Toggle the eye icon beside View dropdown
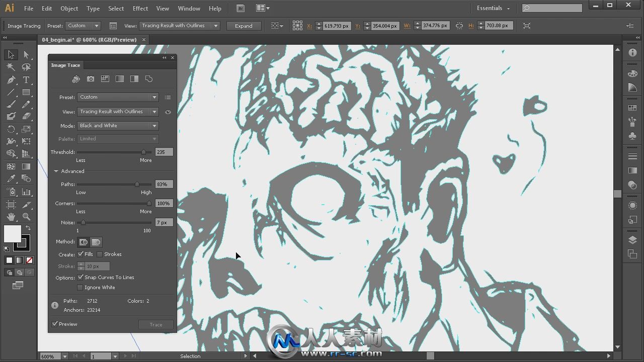The width and height of the screenshot is (644, 362). tap(168, 112)
